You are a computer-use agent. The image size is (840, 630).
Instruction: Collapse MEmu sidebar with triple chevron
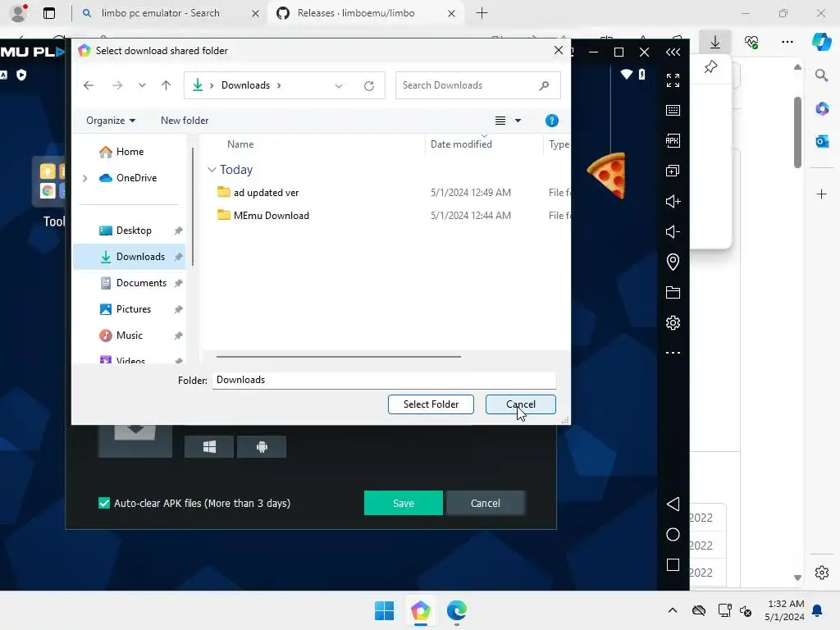[673, 52]
